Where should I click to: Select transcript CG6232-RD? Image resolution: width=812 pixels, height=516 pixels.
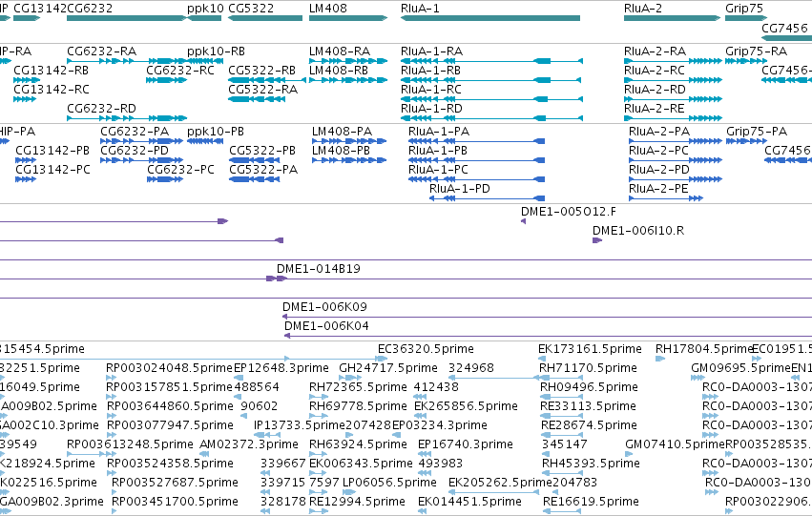(x=127, y=118)
